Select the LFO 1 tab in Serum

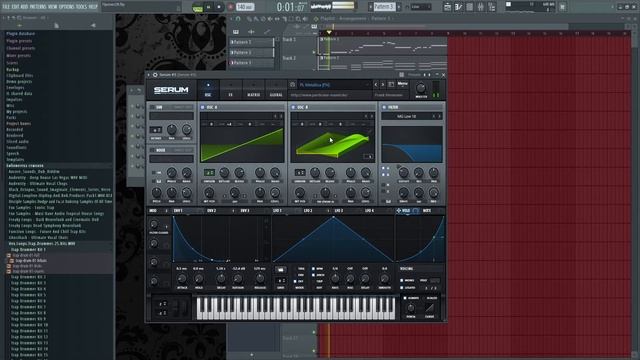coord(277,211)
